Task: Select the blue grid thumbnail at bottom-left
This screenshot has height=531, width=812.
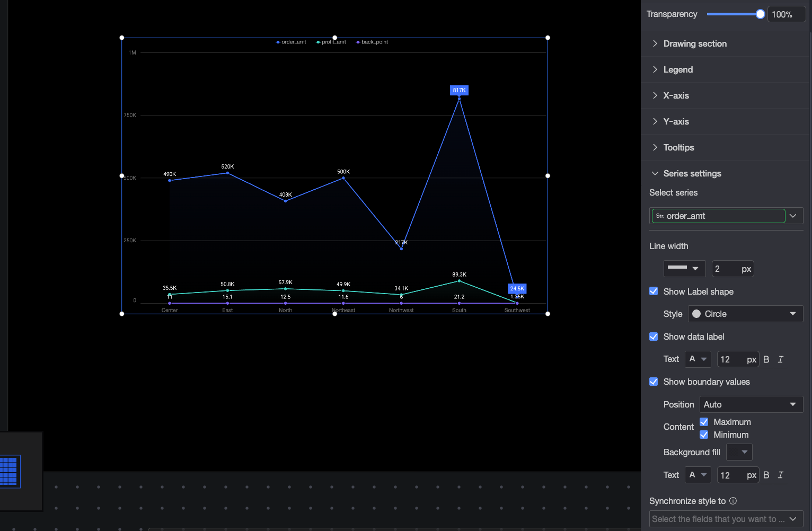Action: pyautogui.click(x=9, y=471)
